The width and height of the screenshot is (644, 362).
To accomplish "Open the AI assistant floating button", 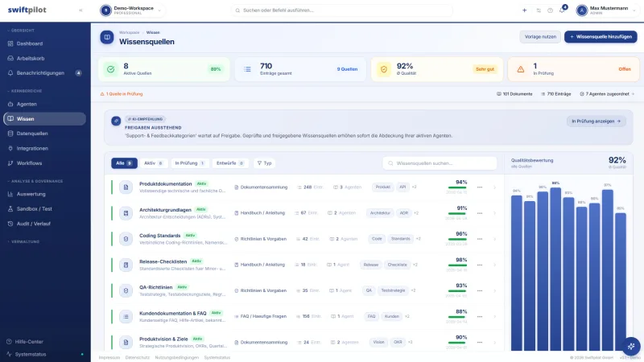I will [631, 347].
